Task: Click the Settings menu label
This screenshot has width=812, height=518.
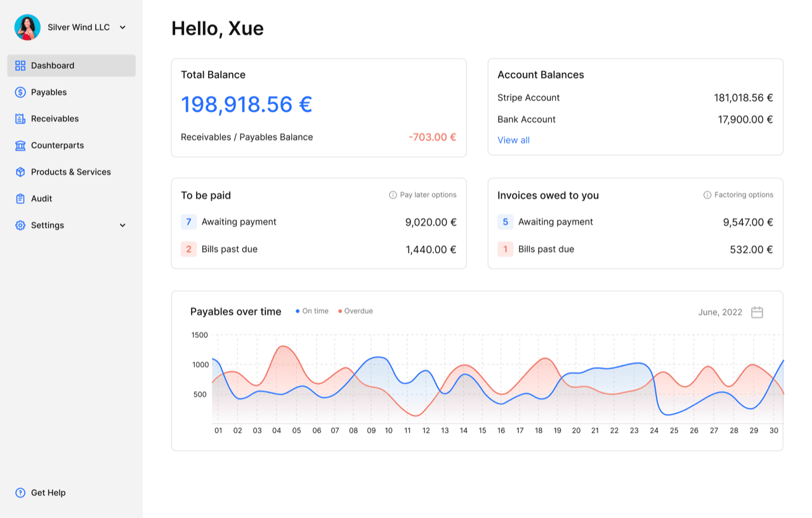Action: [48, 225]
